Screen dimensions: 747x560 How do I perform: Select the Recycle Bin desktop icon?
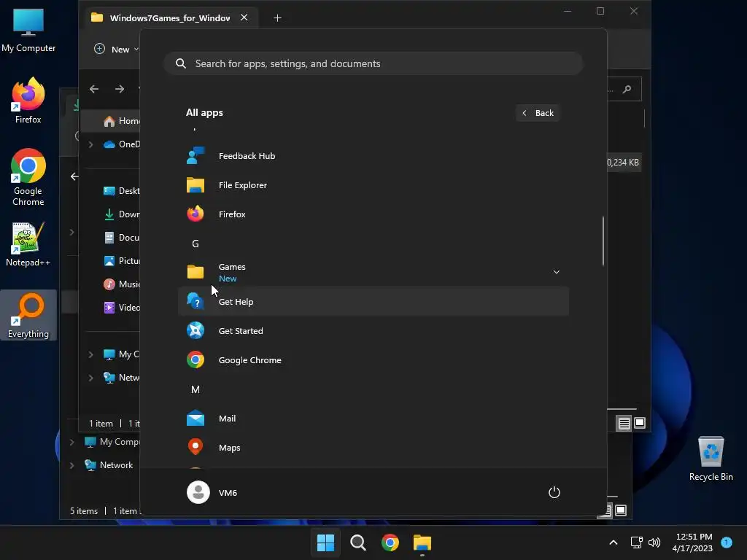point(711,459)
